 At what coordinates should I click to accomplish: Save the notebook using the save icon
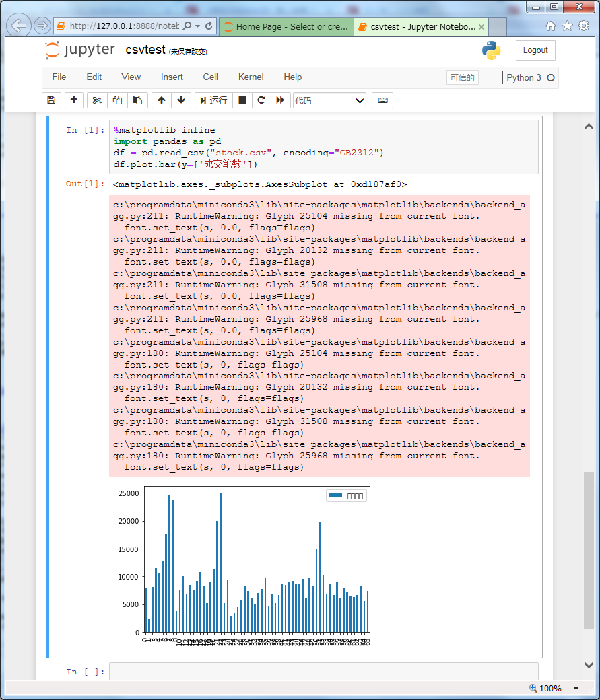tap(51, 100)
